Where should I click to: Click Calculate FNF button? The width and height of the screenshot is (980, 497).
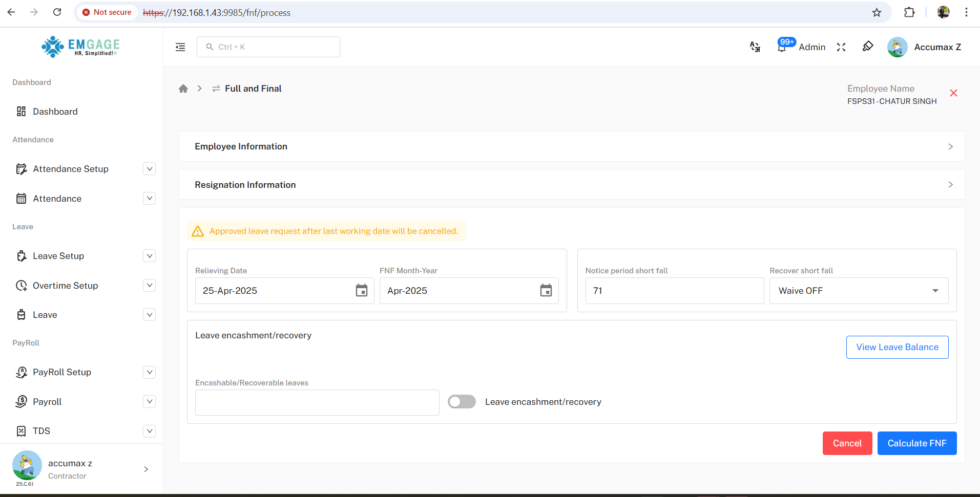pyautogui.click(x=916, y=443)
